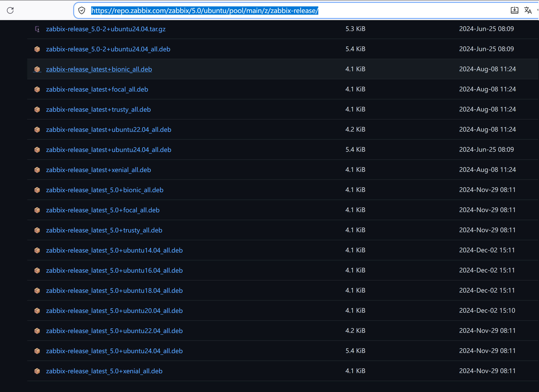Click package icon for zabbix-release_latest_5.0+ubuntu18.04_all.deb
Image resolution: width=539 pixels, height=392 pixels.
click(37, 290)
